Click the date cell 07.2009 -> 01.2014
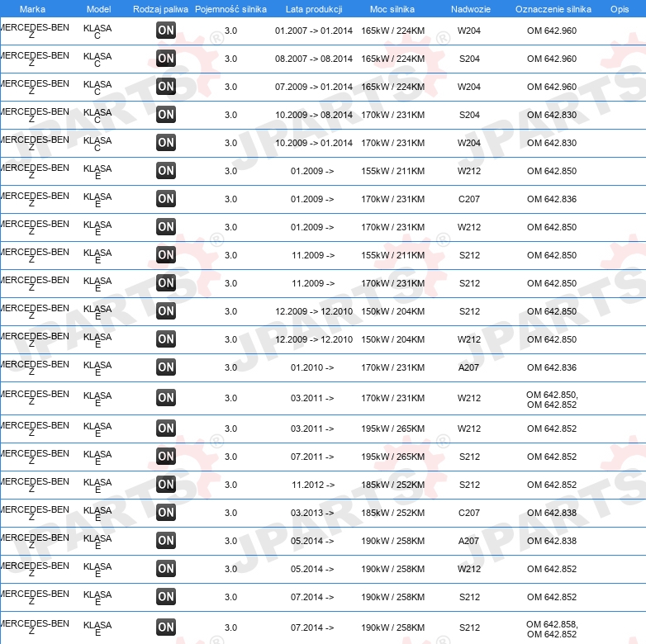This screenshot has width=646, height=644. 314,87
